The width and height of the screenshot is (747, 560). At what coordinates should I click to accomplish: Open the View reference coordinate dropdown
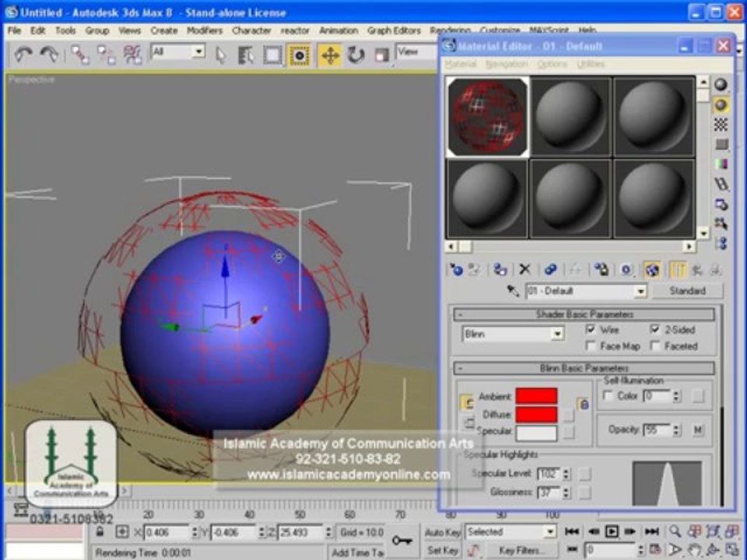[x=416, y=51]
